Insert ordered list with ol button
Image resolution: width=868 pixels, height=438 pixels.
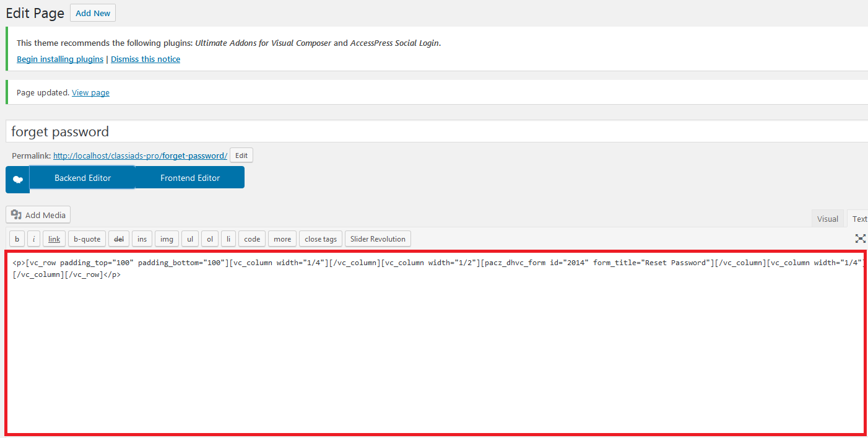point(210,239)
